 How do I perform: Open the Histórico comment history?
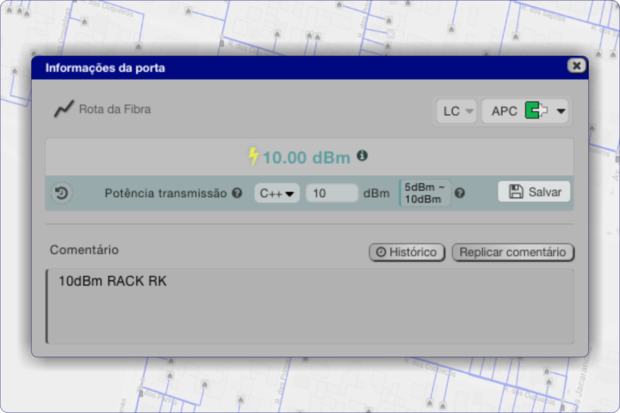[x=407, y=252]
